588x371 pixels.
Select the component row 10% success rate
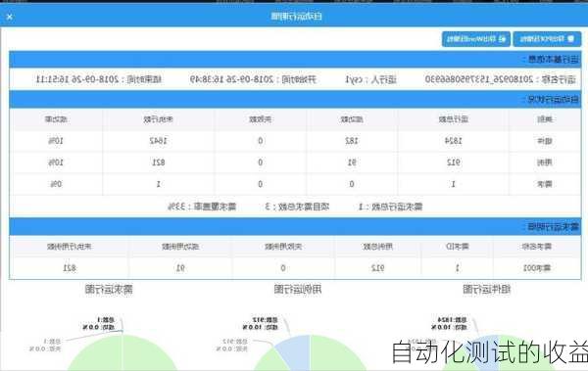[56, 141]
